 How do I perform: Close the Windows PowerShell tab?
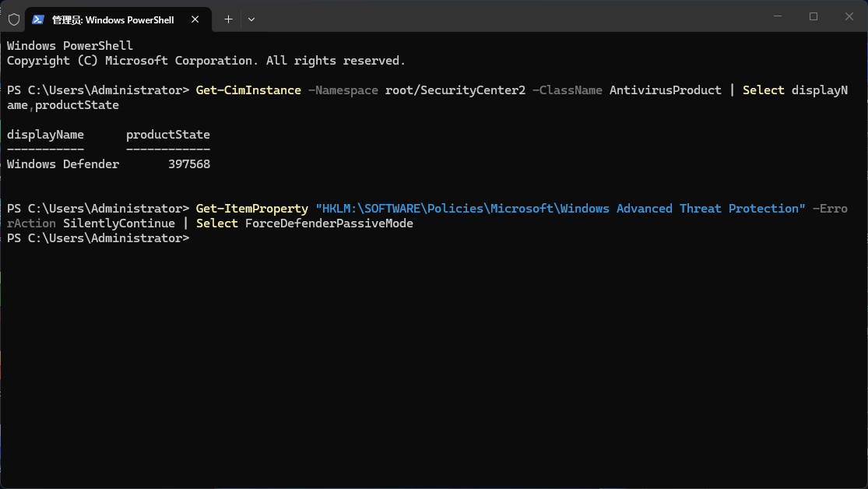[x=195, y=19]
